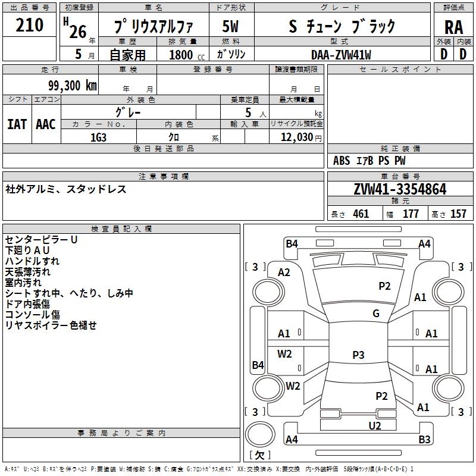This screenshot has width=476, height=476.
Task: Click the 注意事項欄 header
Action: point(164,176)
